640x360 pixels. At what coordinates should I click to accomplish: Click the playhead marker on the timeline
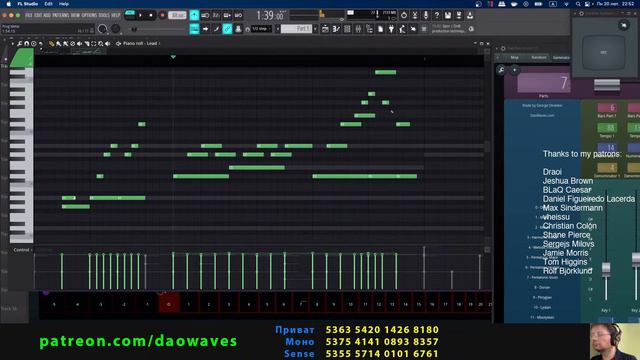(173, 57)
